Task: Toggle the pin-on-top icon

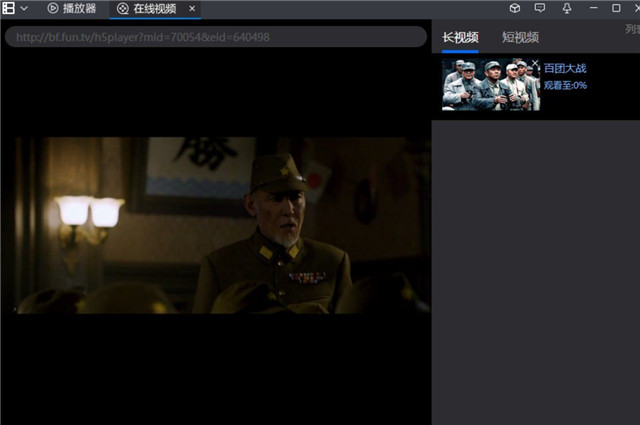Action: pyautogui.click(x=567, y=8)
